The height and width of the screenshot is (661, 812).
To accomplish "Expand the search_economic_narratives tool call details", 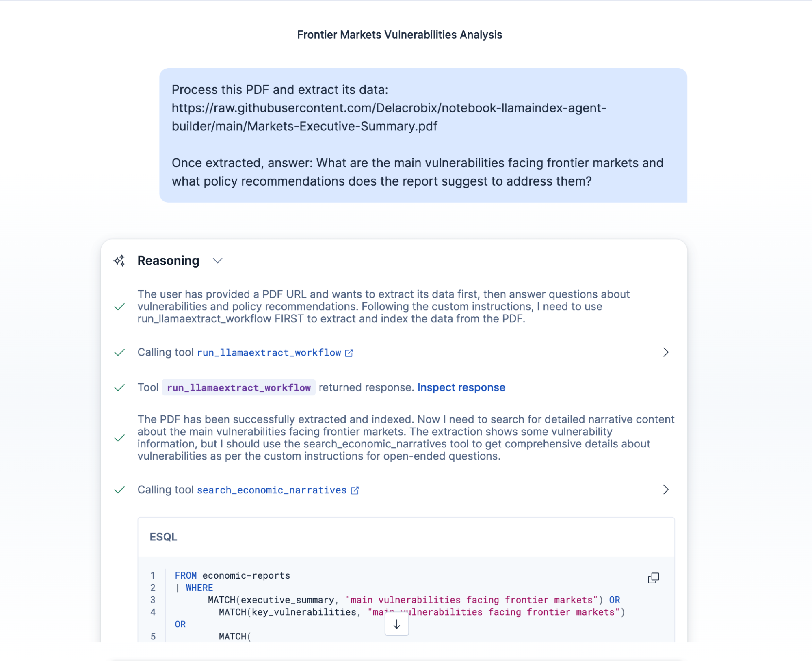I will [x=665, y=490].
